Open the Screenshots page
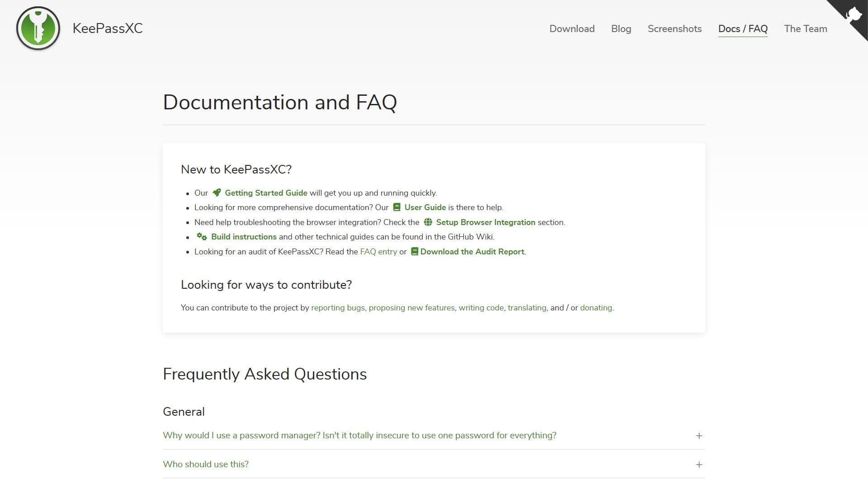This screenshot has width=868, height=488. coord(675,28)
